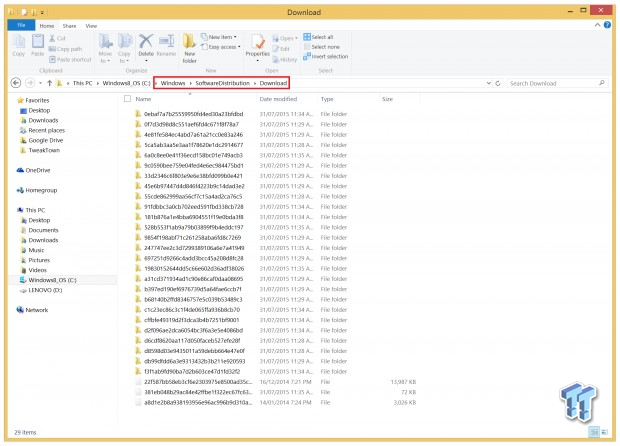Expand the breadcrumb arrow after SoftwareDistribution
The width and height of the screenshot is (620, 446).
255,83
